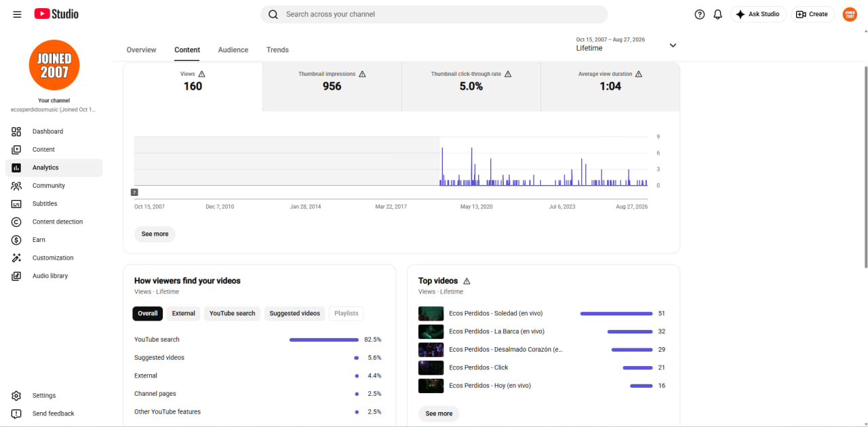The image size is (868, 427).
Task: Switch to the Audience tab
Action: [233, 50]
